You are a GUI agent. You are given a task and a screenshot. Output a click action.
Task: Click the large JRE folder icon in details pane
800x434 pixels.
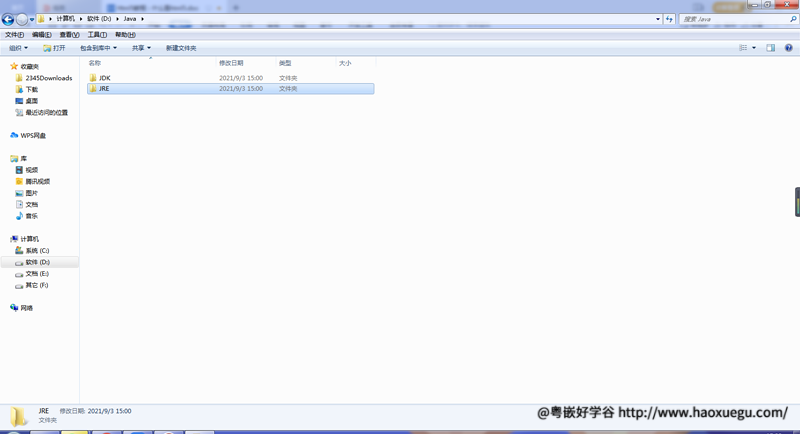point(18,417)
